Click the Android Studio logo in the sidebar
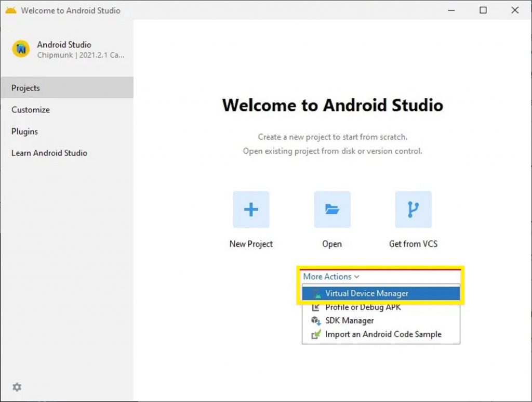Image resolution: width=532 pixels, height=402 pixels. click(20, 49)
